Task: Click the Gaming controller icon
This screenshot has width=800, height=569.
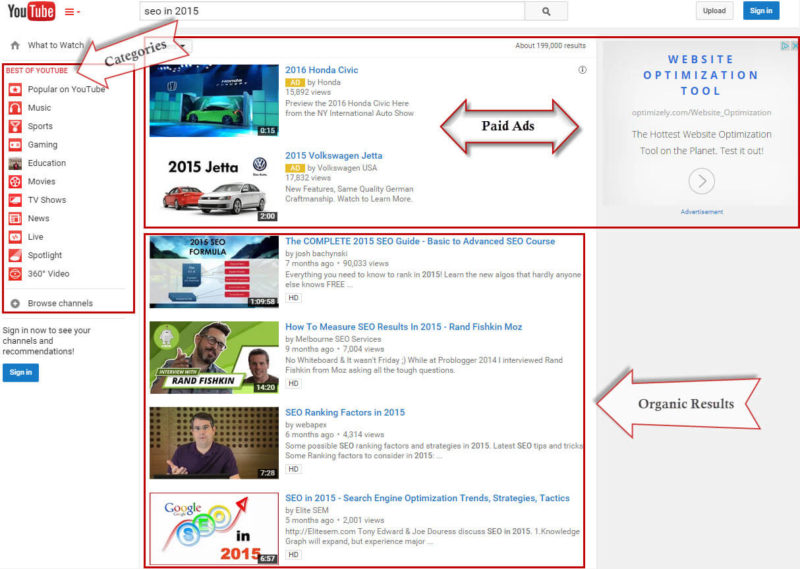Action: click(x=15, y=144)
